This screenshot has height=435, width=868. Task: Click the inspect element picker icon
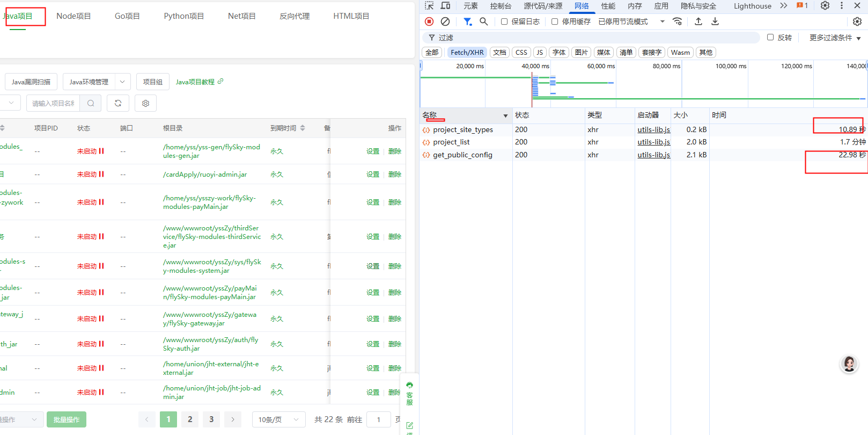pyautogui.click(x=429, y=5)
